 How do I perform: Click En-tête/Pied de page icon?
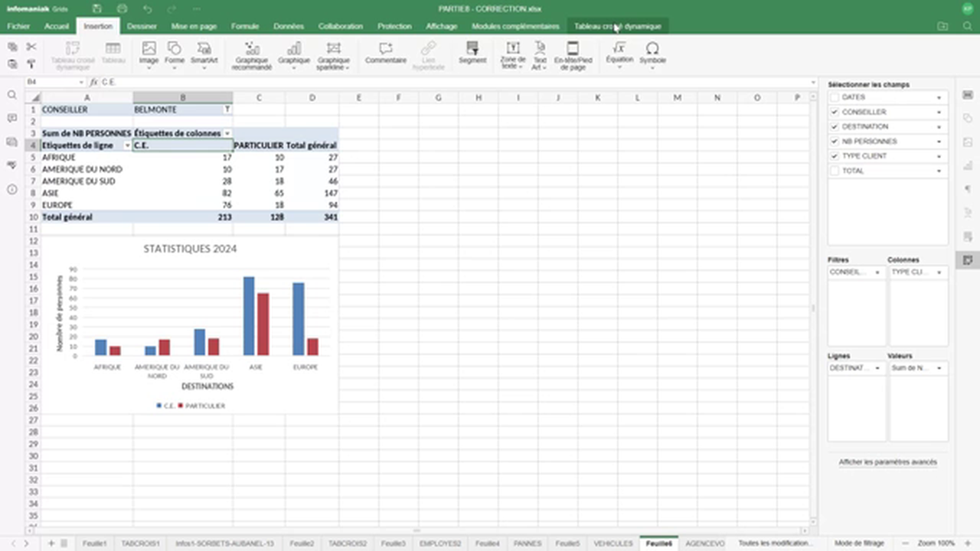573,56
